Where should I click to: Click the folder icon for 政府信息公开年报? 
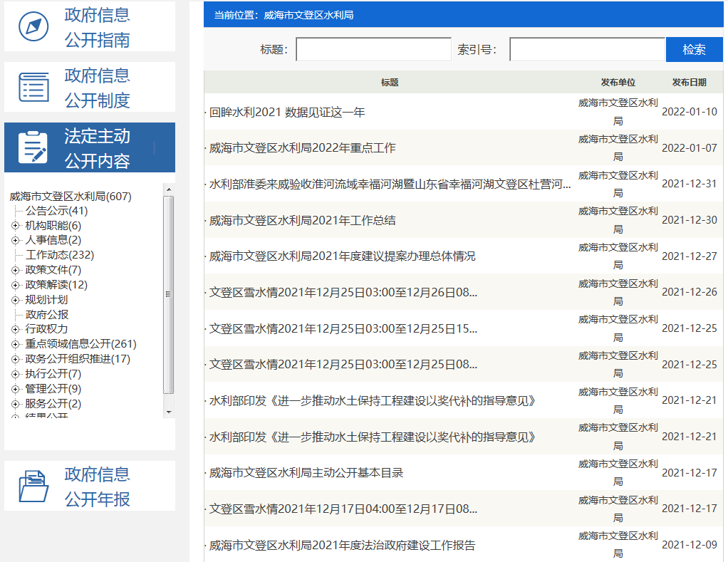pos(34,486)
